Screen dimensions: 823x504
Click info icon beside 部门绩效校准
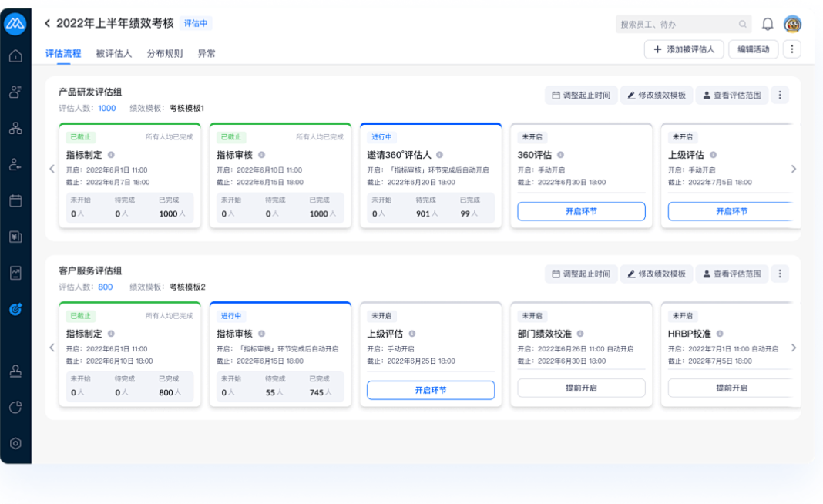(580, 334)
